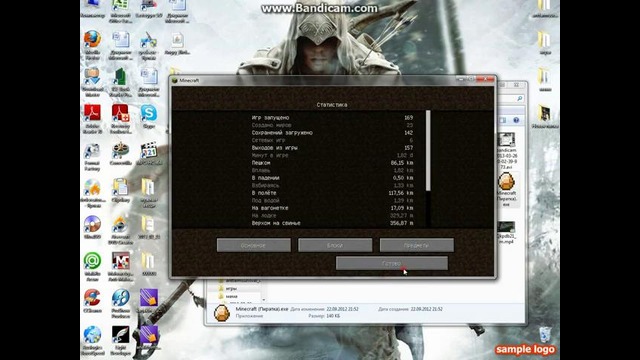Select the .mp4 video file in Explorer
The width and height of the screenshot is (640, 360).
click(x=507, y=233)
